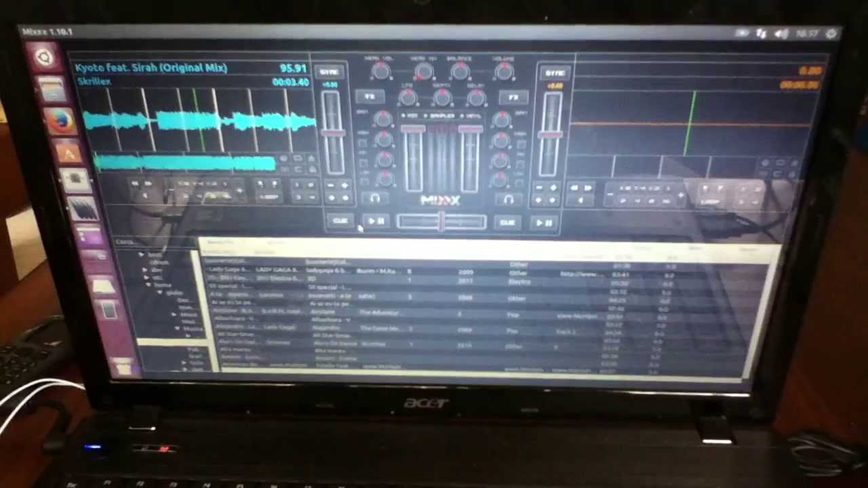Click the master VOLUME knob
The image size is (868, 488).
pos(504,71)
